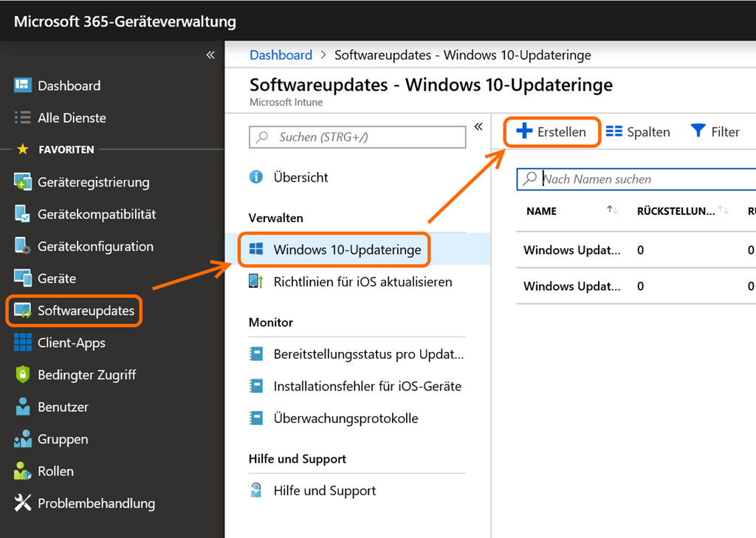This screenshot has height=538, width=756.
Task: Open Spalten column chooser
Action: 638,132
